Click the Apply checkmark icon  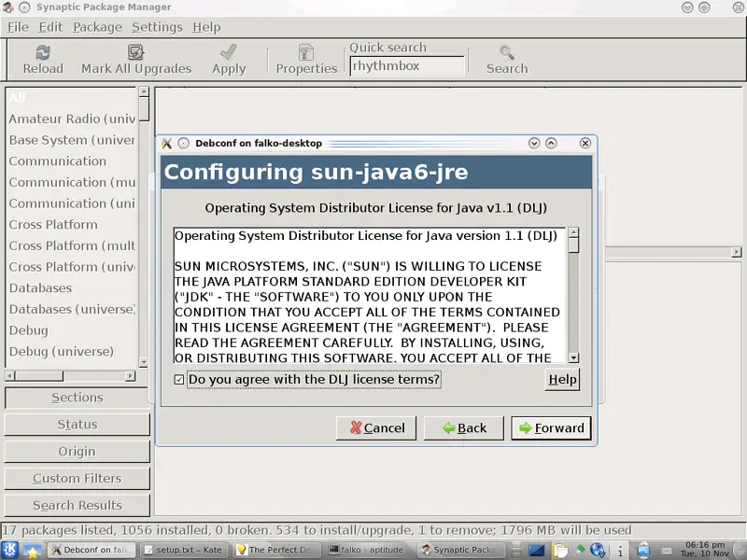[229, 52]
